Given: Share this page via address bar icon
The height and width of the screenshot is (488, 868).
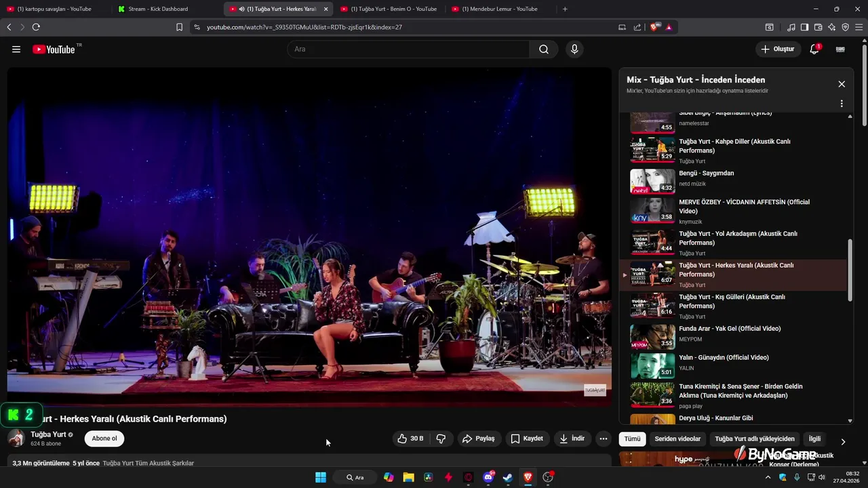Looking at the screenshot, I should [x=637, y=27].
